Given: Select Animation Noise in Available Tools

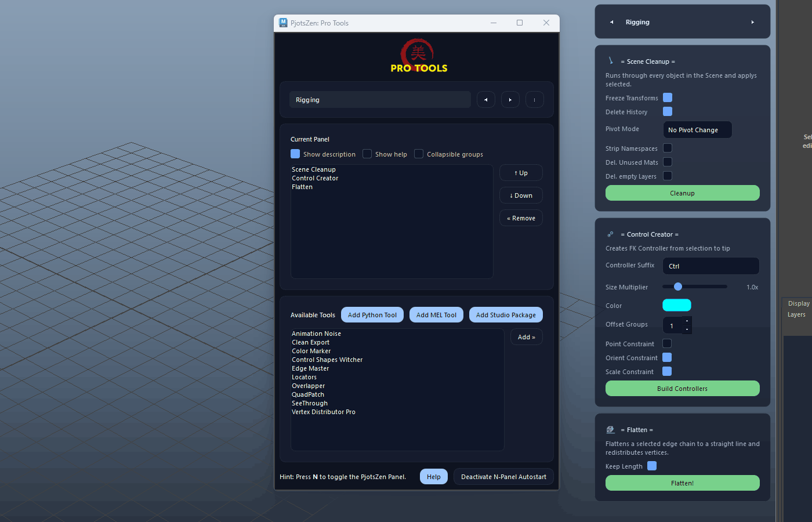Looking at the screenshot, I should [316, 333].
